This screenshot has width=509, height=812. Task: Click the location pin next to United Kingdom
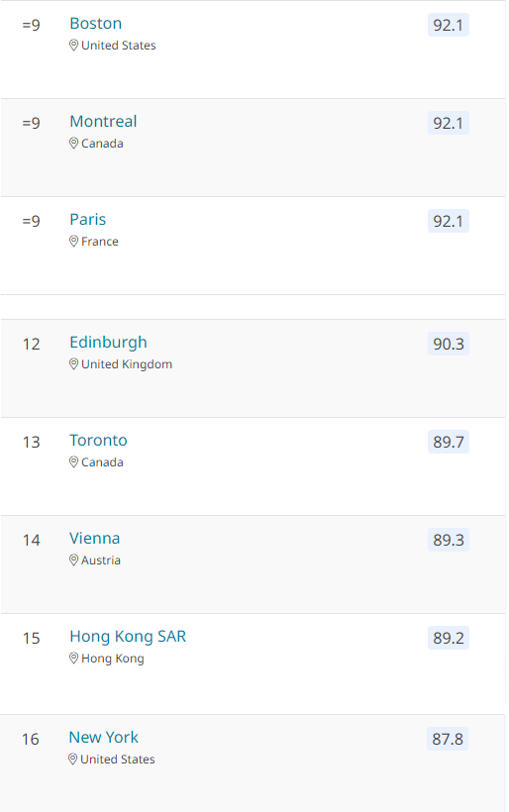(x=73, y=364)
